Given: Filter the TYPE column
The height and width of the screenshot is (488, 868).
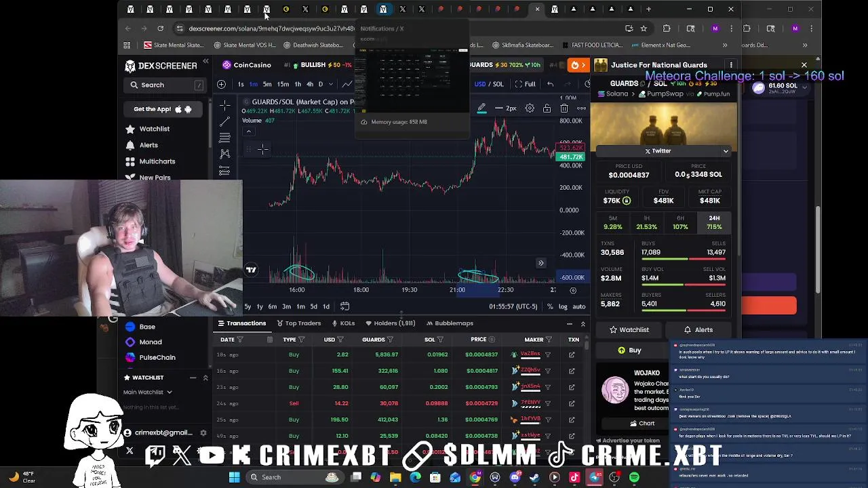Looking at the screenshot, I should tap(301, 340).
